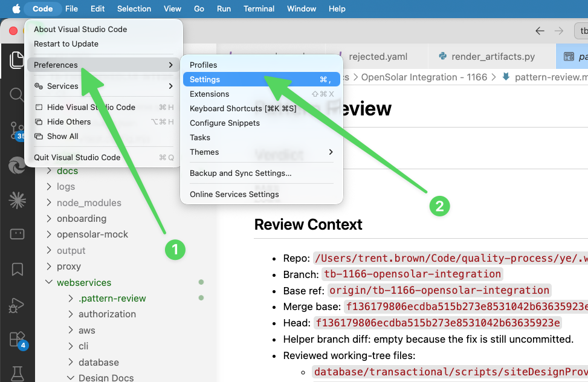Collapse the webservices folder
Screen dimensions: 588x382
(49, 282)
